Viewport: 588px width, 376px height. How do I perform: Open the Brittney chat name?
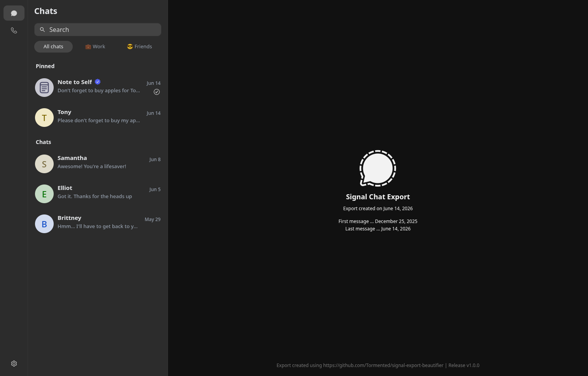69,218
